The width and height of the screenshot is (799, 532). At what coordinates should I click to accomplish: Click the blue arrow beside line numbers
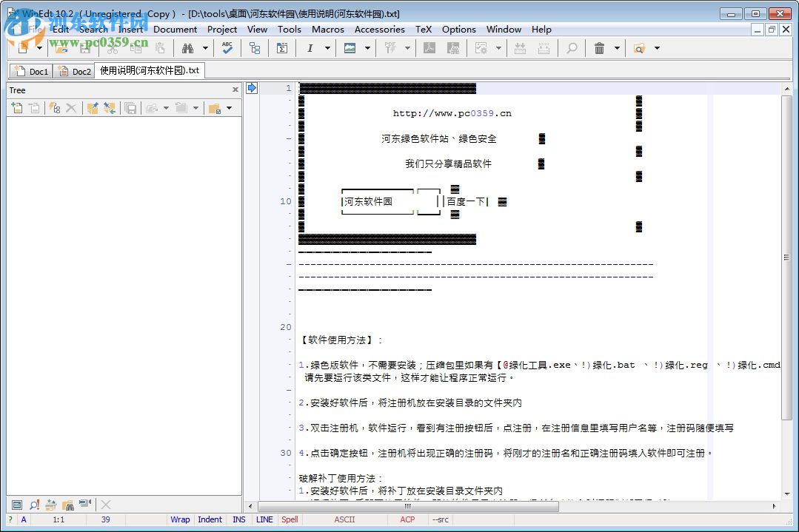[251, 87]
